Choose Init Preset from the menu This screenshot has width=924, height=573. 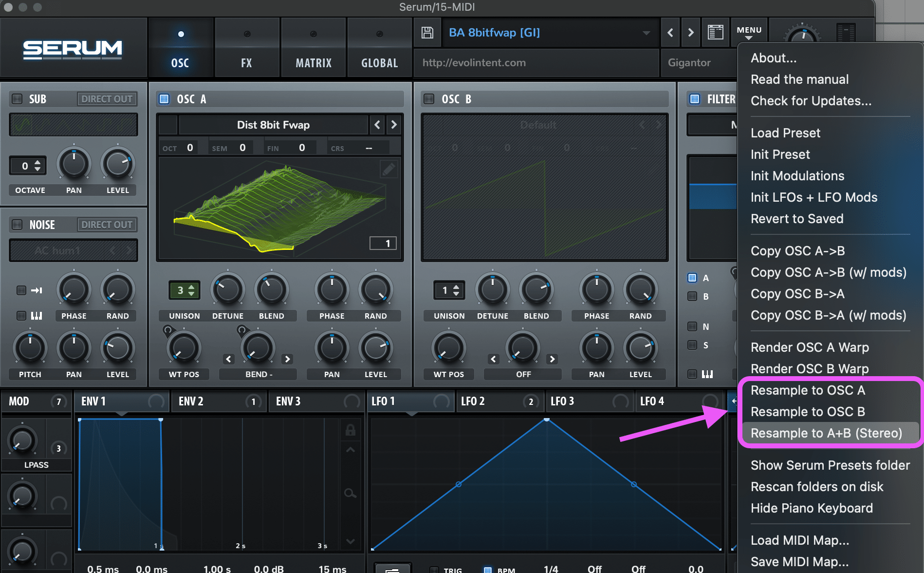click(780, 154)
